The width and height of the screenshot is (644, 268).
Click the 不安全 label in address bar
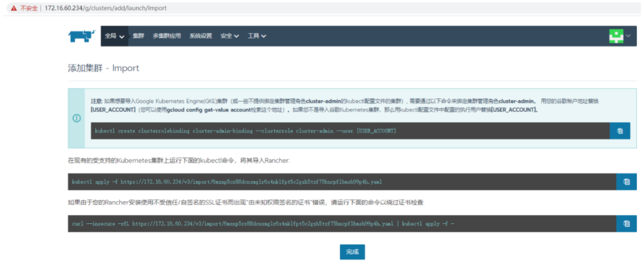tap(29, 8)
